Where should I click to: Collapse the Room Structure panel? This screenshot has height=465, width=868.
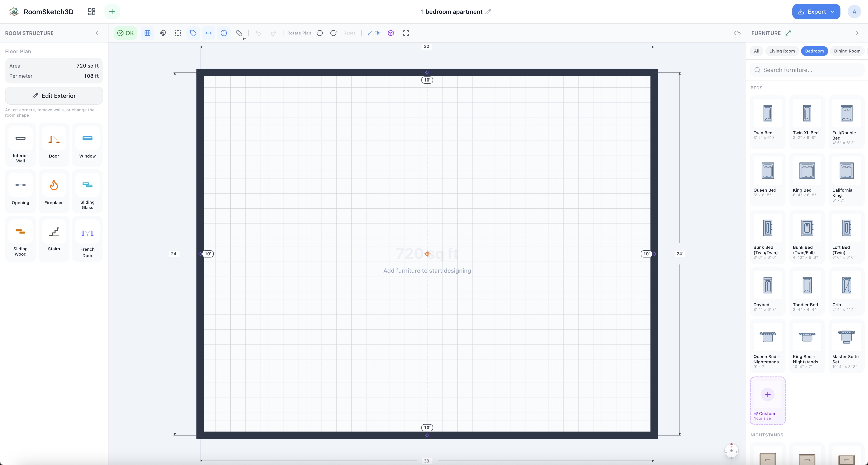point(97,33)
